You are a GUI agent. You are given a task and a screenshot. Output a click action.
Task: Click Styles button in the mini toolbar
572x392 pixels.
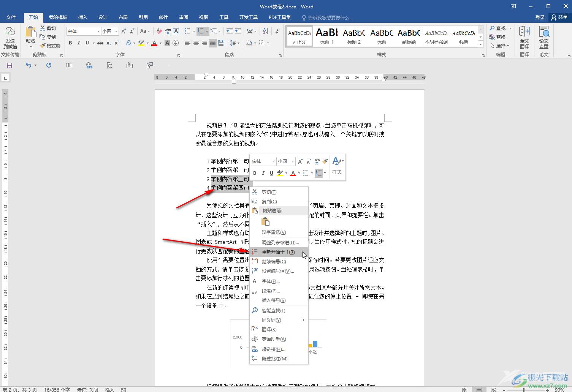coord(337,166)
